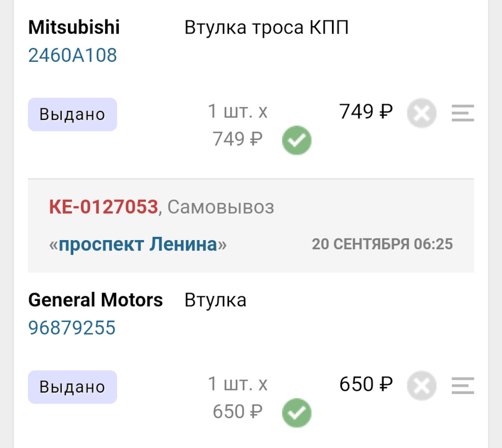
Task: Click the gray X icon next to General Motors item
Action: click(421, 386)
